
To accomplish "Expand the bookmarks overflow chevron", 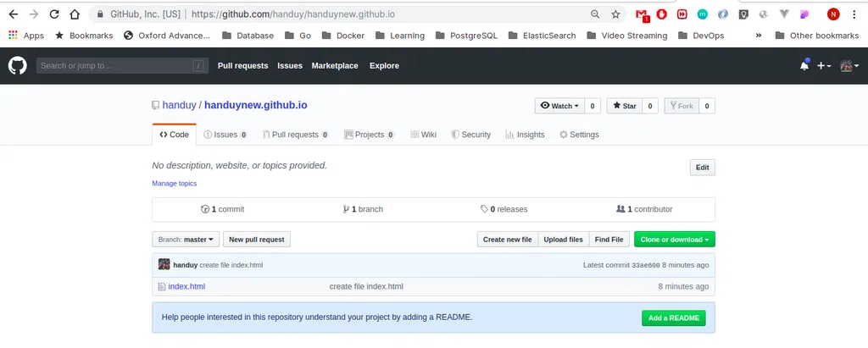I will pos(759,36).
